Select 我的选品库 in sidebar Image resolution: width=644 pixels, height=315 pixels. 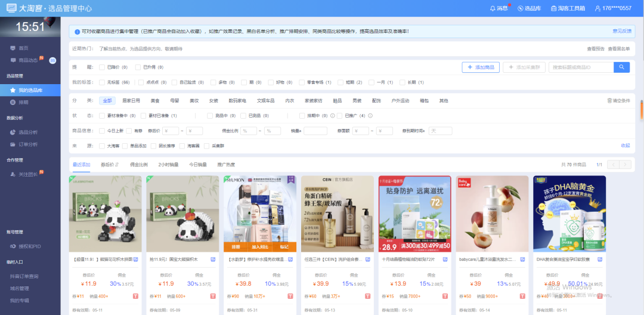coord(30,90)
